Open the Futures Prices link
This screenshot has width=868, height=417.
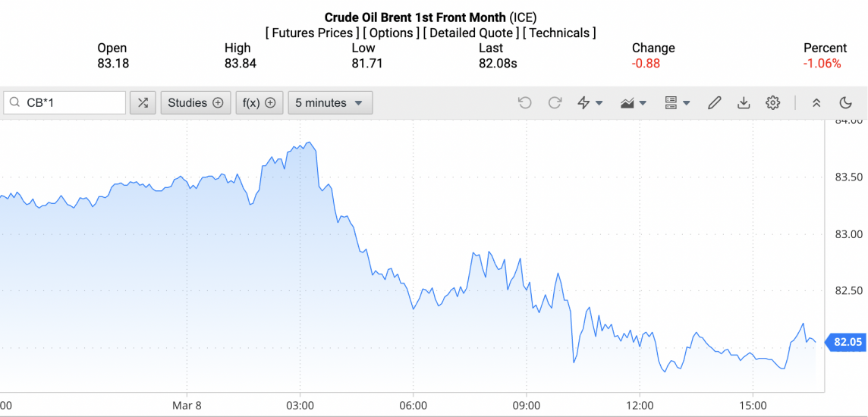[x=312, y=33]
